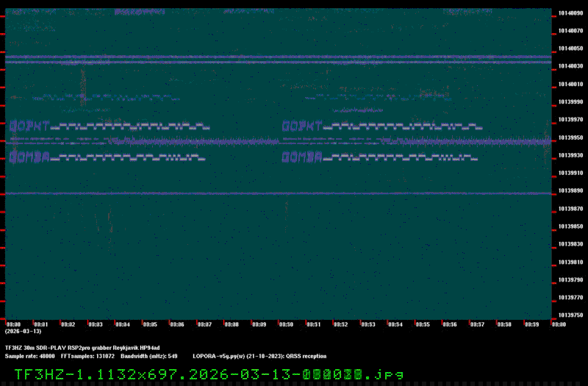
Task: Click the green TF3HZ-1 jpg filename caption
Action: (209, 375)
